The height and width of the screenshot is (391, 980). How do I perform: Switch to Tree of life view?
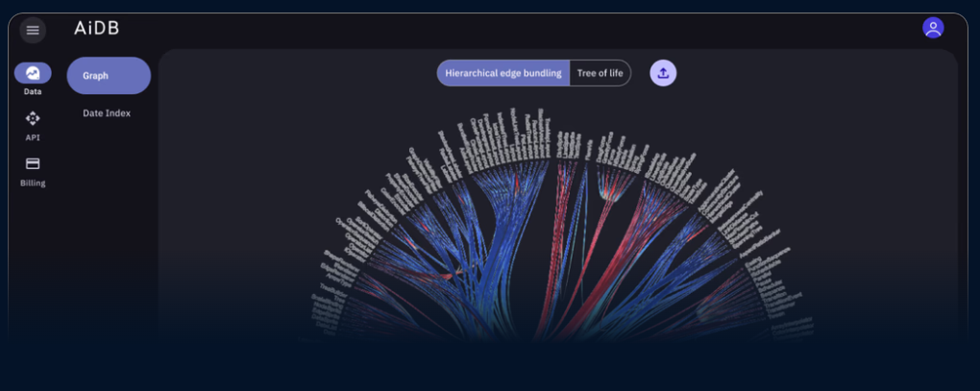coord(600,73)
